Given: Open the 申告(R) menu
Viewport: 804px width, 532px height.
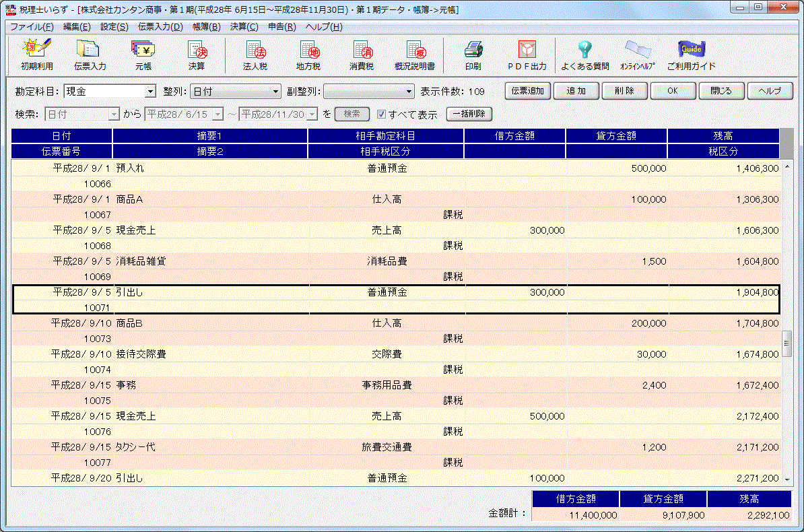Looking at the screenshot, I should (281, 27).
